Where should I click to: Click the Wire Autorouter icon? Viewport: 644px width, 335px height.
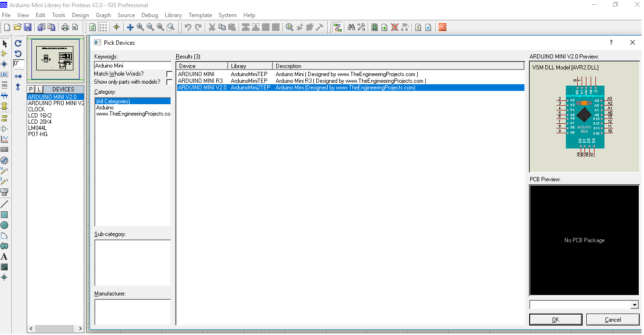coord(338,27)
